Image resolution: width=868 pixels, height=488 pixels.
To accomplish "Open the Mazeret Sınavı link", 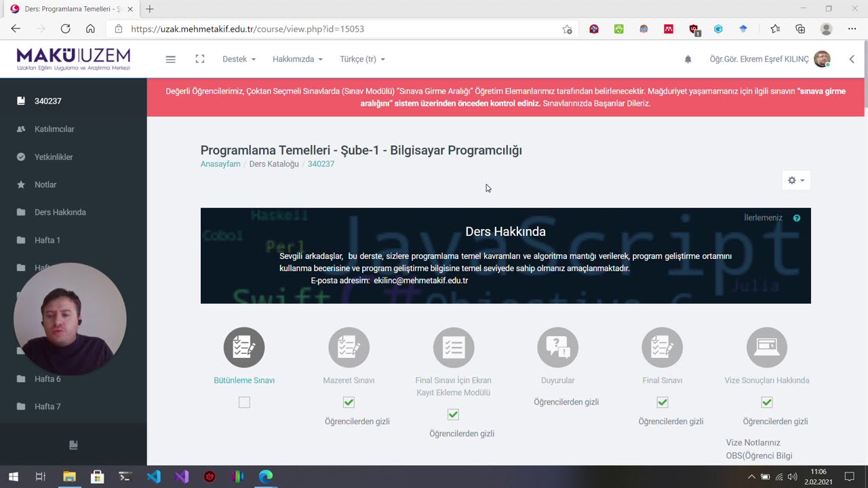I will (349, 380).
